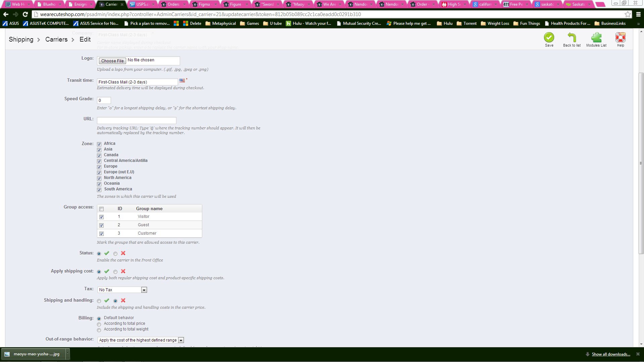Viewport: 644px width, 362px height.
Task: Click the US flag language icon beside Transit time
Action: [x=182, y=81]
